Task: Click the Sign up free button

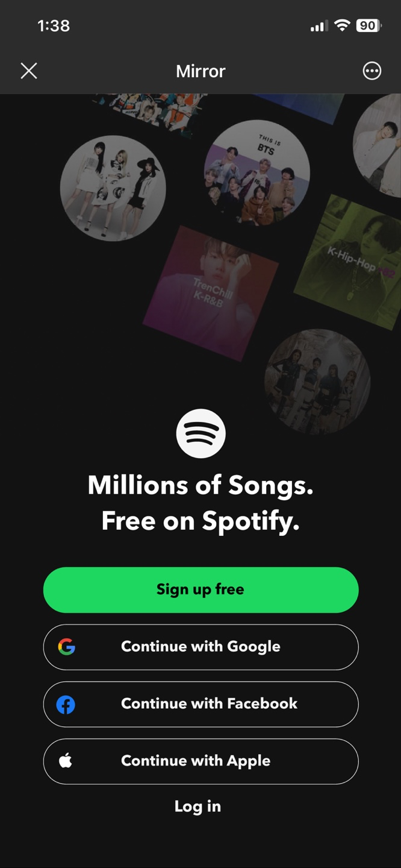Action: (200, 590)
